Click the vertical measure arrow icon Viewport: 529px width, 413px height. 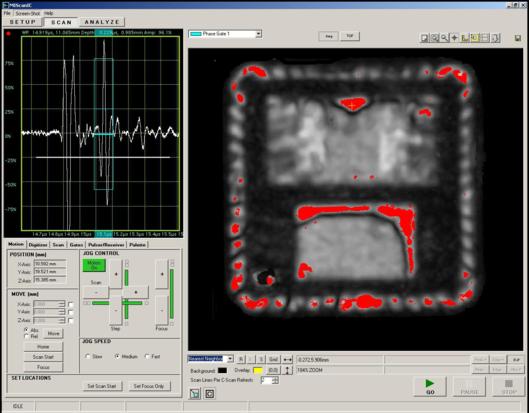pyautogui.click(x=287, y=370)
